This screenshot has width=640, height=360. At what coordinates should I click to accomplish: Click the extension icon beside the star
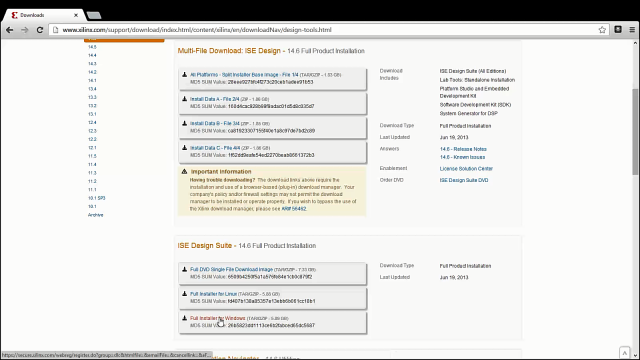click(618, 29)
